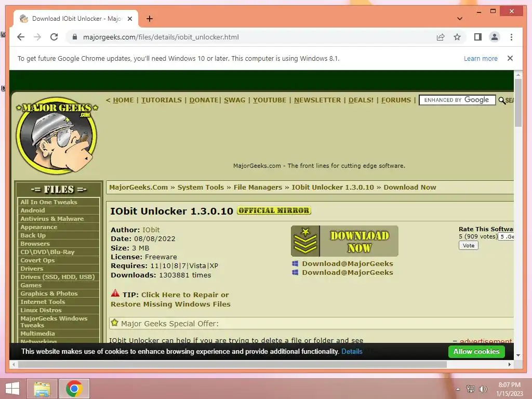The width and height of the screenshot is (532, 399).
Task: Open Drives (SSD, HDD, USB) category
Action: (58, 277)
